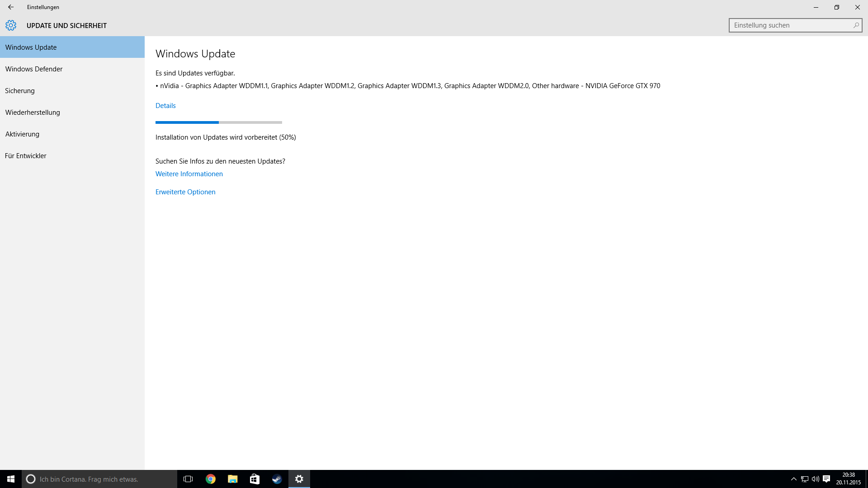
Task: Click the update installation progress bar
Action: click(x=219, y=122)
